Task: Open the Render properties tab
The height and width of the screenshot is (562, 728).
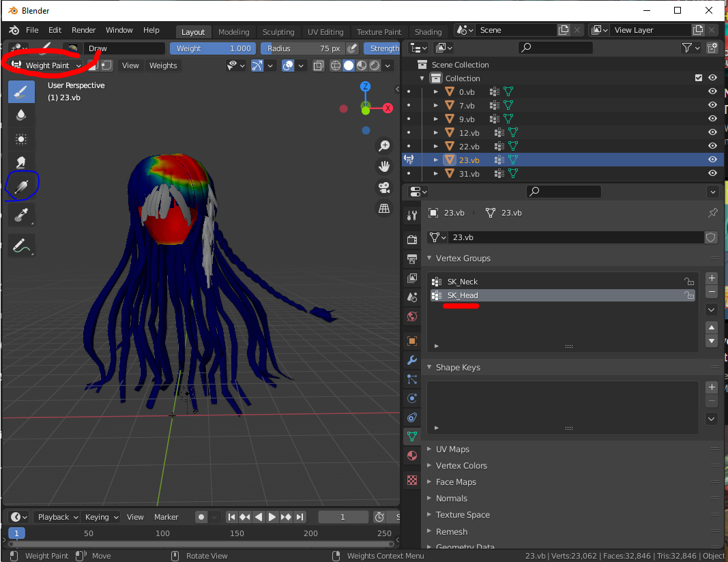Action: click(412, 239)
